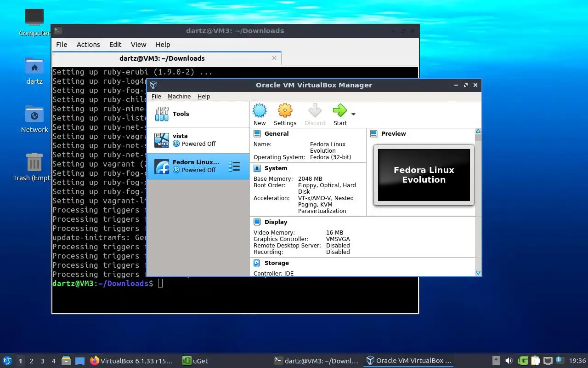This screenshot has width=588, height=368.
Task: Open the terminal Help menu
Action: point(163,45)
